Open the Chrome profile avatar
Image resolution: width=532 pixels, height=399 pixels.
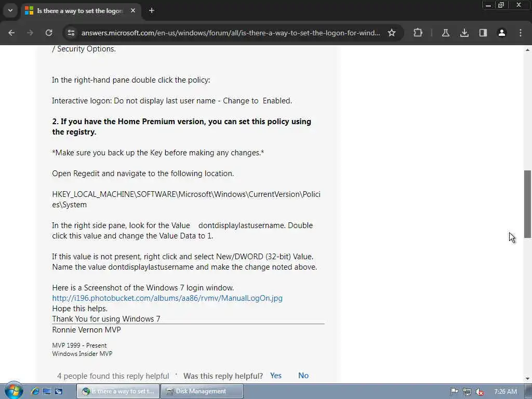tap(502, 33)
